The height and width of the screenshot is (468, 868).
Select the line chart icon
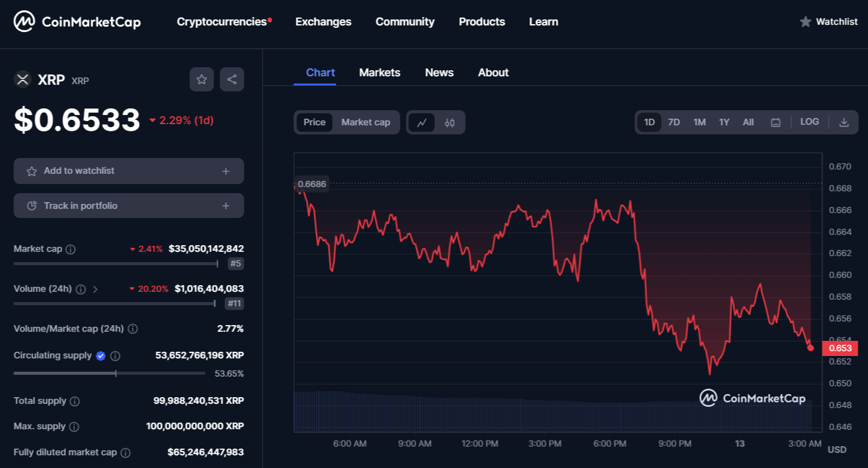(x=422, y=122)
